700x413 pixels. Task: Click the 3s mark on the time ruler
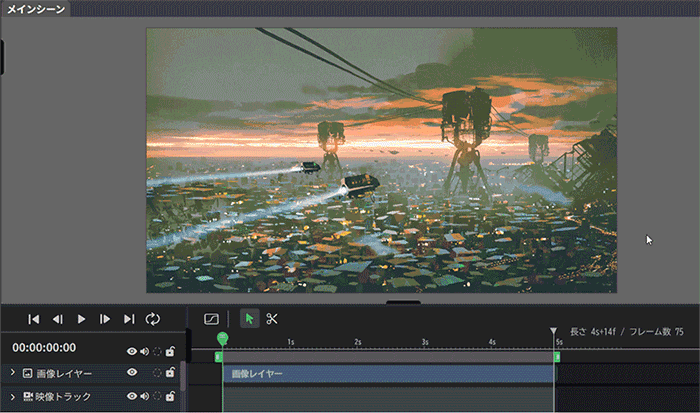(425, 342)
